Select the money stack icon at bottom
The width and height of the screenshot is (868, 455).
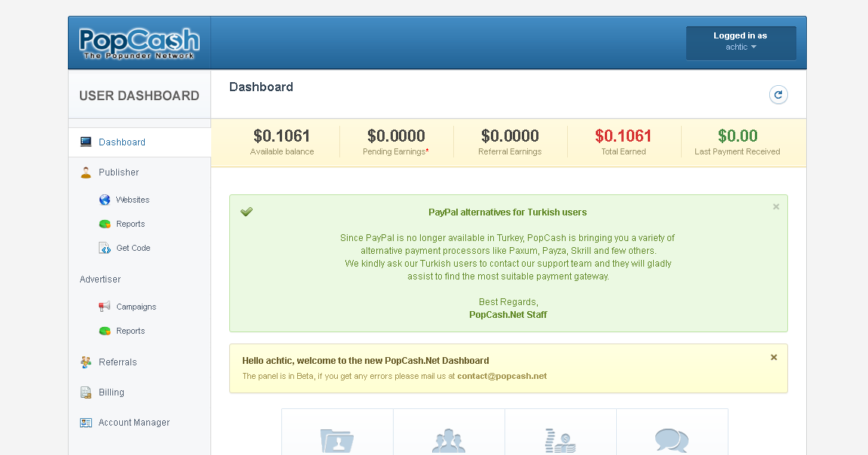point(560,441)
